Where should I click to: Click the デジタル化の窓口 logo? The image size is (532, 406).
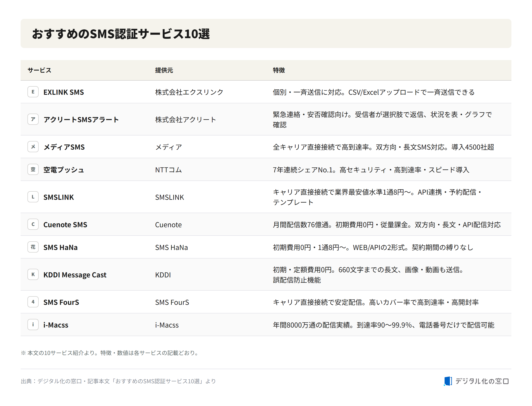tap(476, 381)
